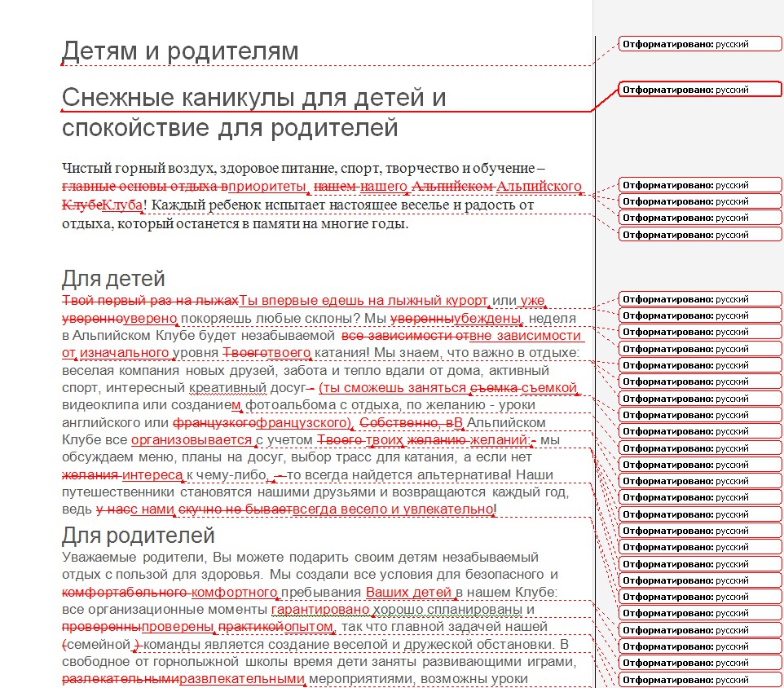Click the inserted word "изначального"
The height and width of the screenshot is (688, 784).
click(x=125, y=352)
